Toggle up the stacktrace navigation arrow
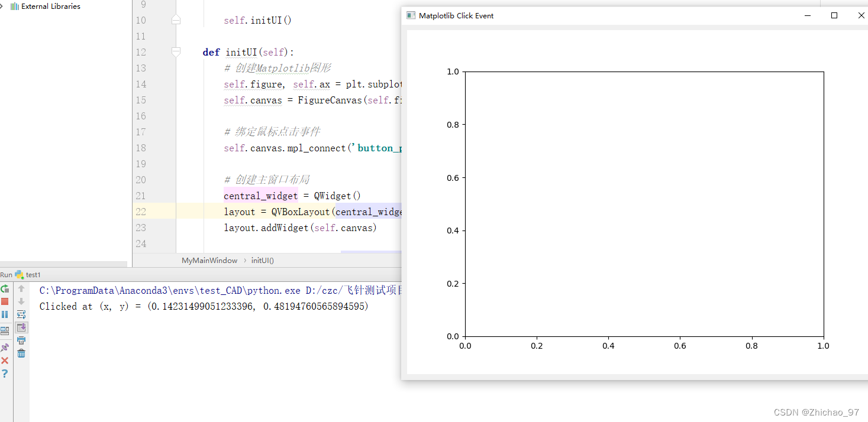Image resolution: width=868 pixels, height=422 pixels. [x=21, y=289]
